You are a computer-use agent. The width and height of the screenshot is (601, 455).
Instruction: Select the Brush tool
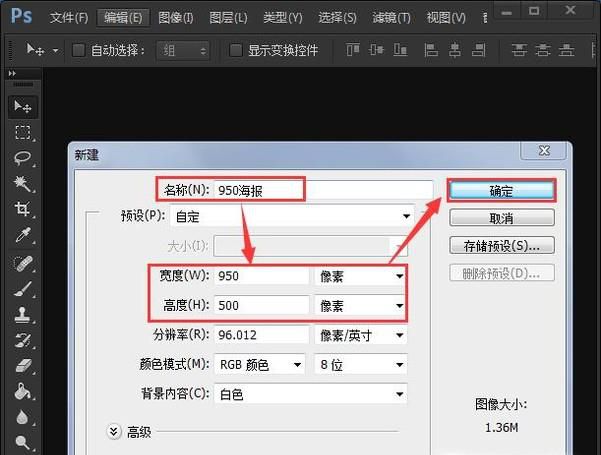[x=23, y=289]
